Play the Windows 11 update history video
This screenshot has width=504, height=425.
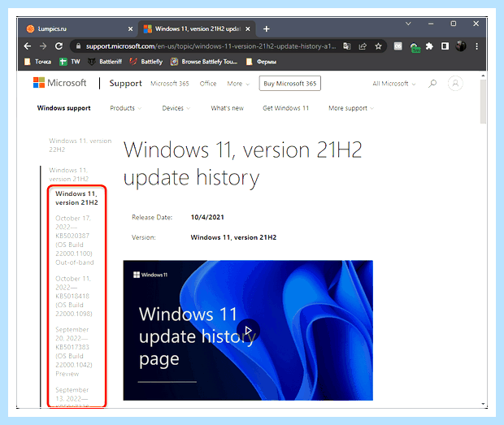point(248,330)
